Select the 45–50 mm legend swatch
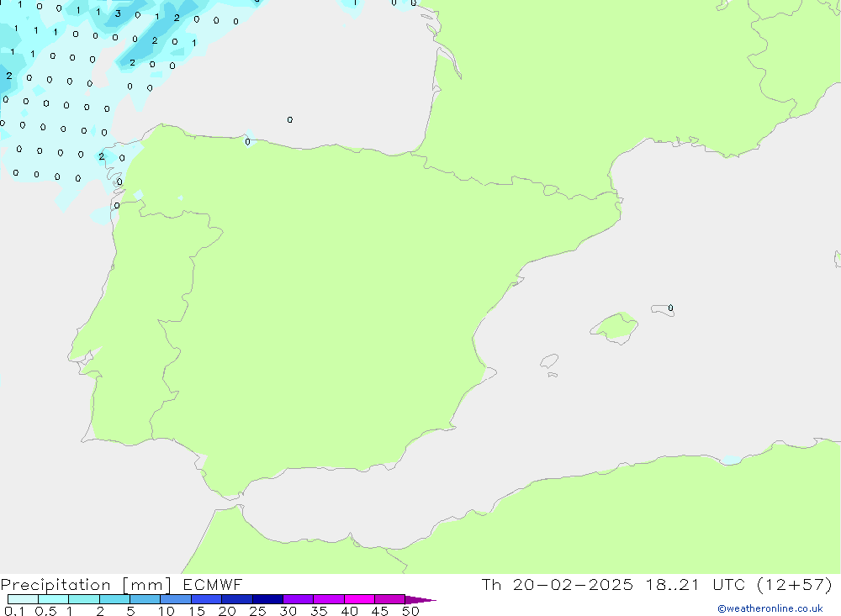This screenshot has height=616, width=841. 390,599
